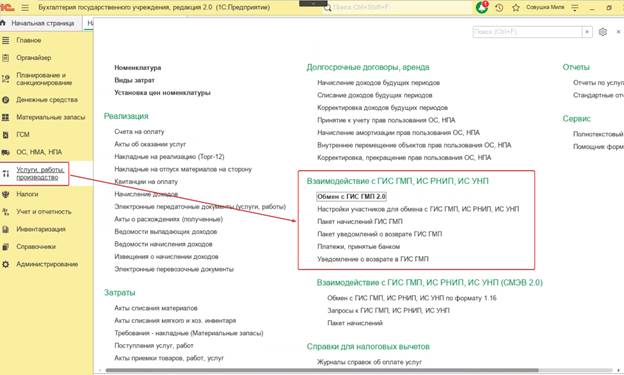Expand the title bar options dropdown
Screen dimensions: 624x375
[x=575, y=8]
